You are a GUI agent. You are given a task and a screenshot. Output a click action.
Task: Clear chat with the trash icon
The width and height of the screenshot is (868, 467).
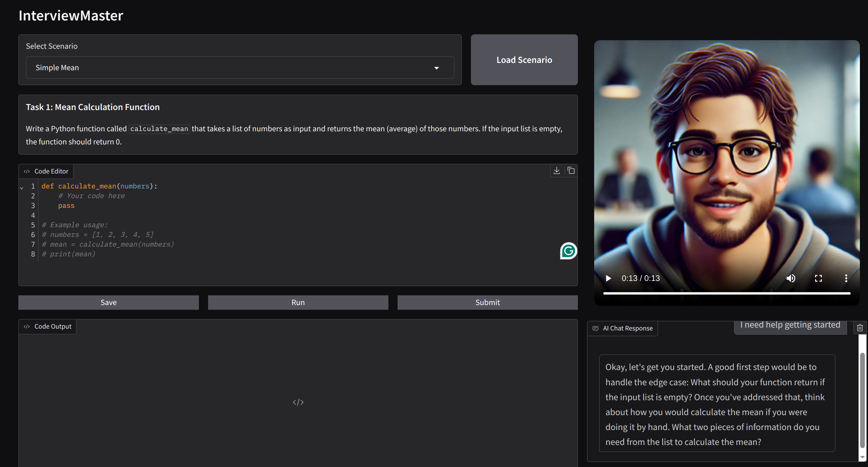pos(860,328)
